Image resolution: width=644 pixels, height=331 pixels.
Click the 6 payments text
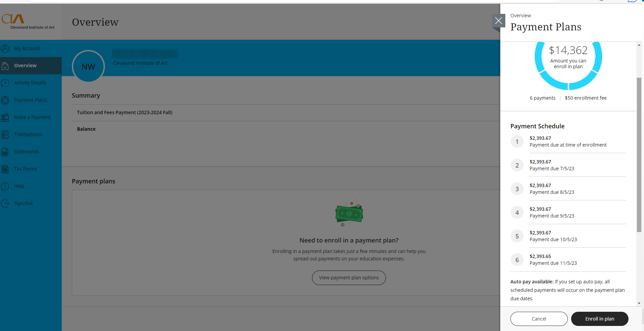coord(542,98)
